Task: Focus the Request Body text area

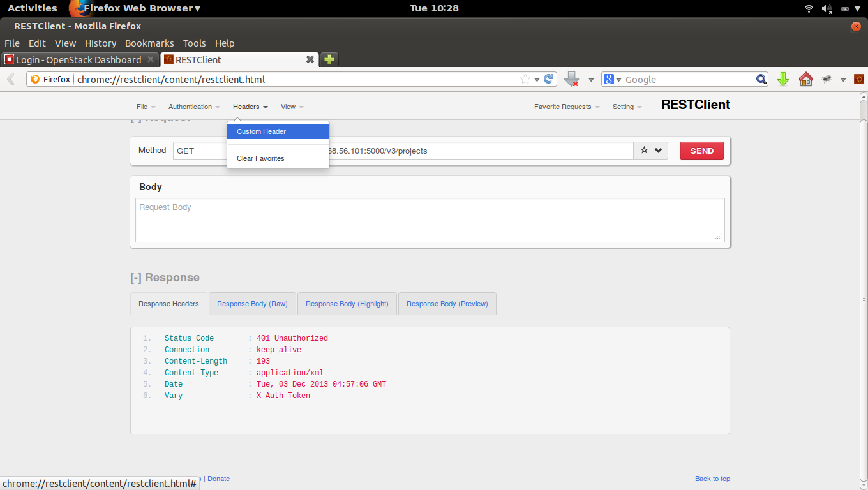Action: (430, 220)
